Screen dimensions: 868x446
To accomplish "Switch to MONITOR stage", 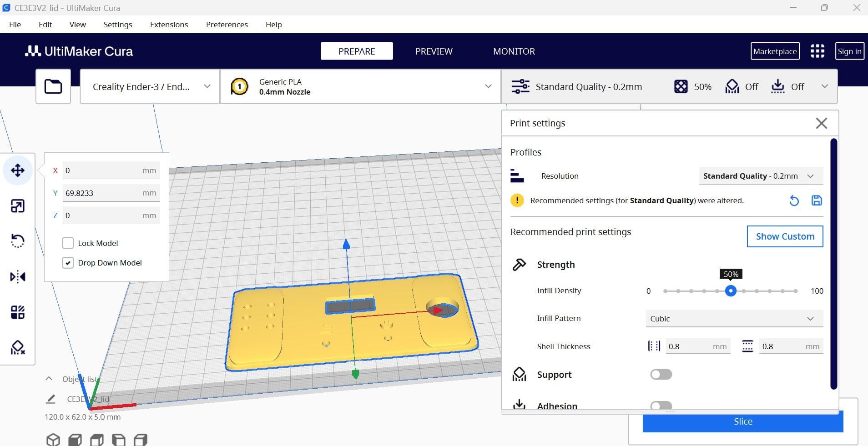I will pyautogui.click(x=514, y=51).
